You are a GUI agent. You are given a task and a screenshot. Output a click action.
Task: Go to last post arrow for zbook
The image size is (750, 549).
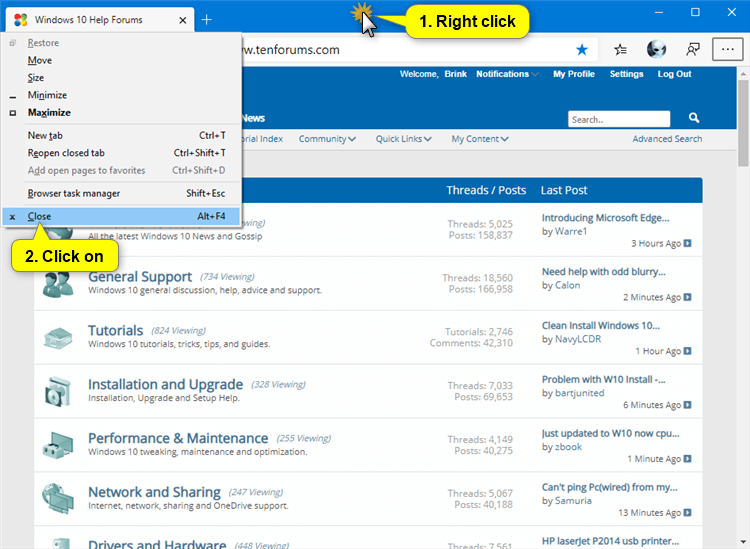pos(687,459)
